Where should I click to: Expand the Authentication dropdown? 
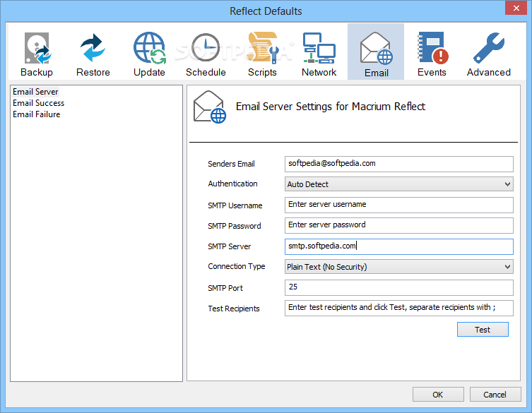(x=398, y=184)
